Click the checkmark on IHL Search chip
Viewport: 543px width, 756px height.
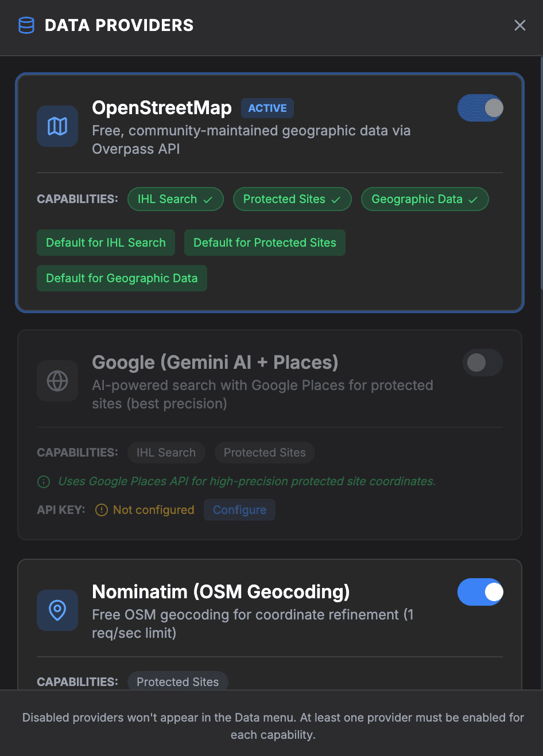click(x=208, y=200)
